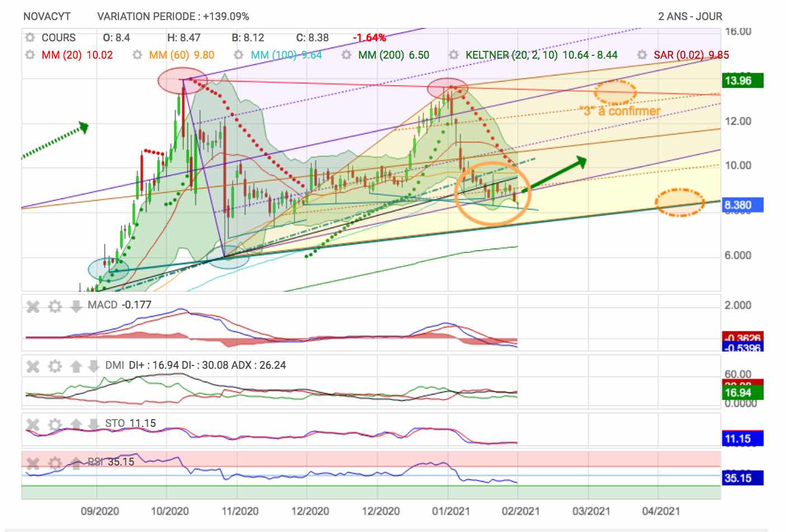This screenshot has height=532, width=786.
Task: Click the green 16.94 DMI axis tag
Action: (742, 393)
